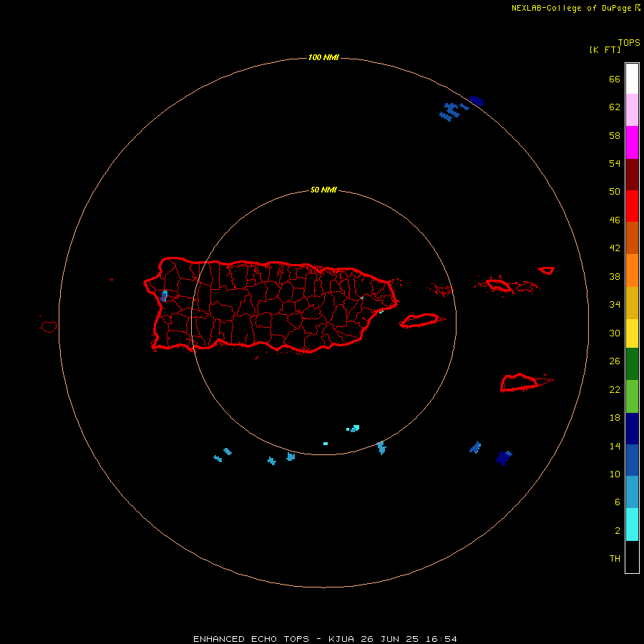Click the dark orange swatch near 42
644x644 pixels.
[x=632, y=238]
